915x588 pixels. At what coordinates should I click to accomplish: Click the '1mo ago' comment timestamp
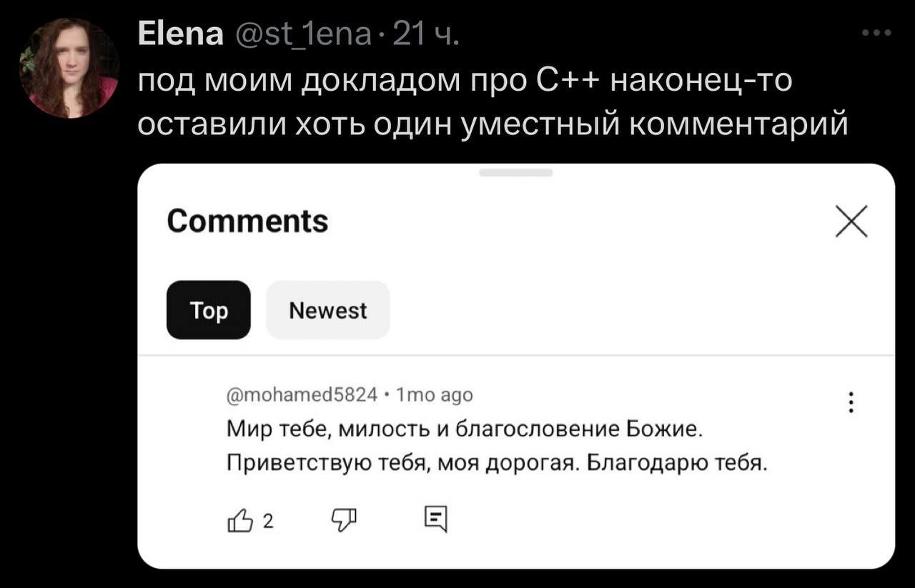click(434, 394)
